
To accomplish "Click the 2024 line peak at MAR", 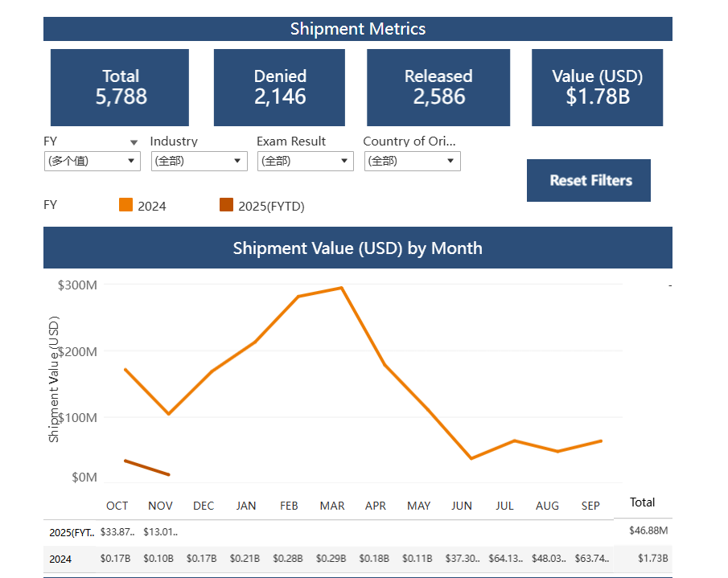I will pos(341,288).
